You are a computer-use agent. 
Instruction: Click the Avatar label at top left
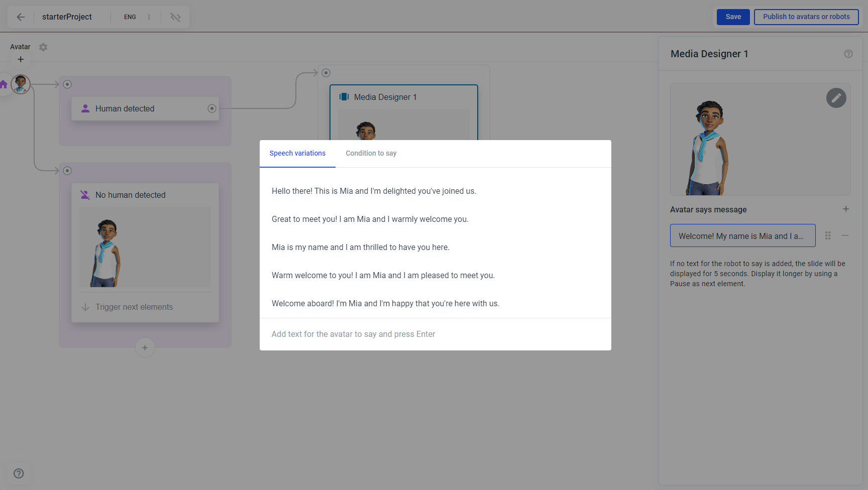pyautogui.click(x=20, y=47)
